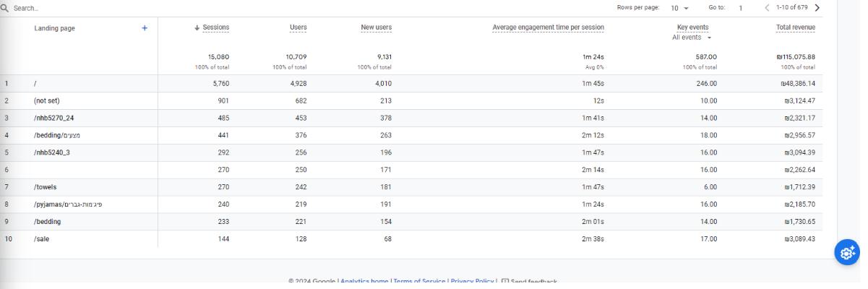This screenshot has width=868, height=289.
Task: Open the Landing page dimension header
Action: (x=55, y=28)
